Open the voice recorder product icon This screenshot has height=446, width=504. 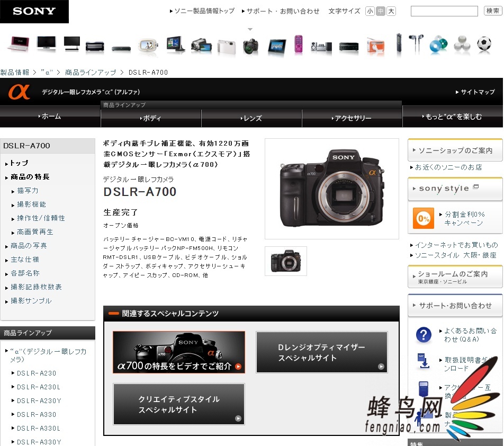pyautogui.click(x=399, y=42)
